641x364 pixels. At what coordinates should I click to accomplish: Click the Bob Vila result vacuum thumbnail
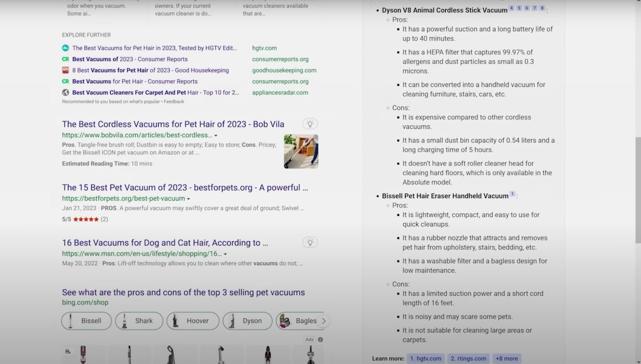[301, 151]
